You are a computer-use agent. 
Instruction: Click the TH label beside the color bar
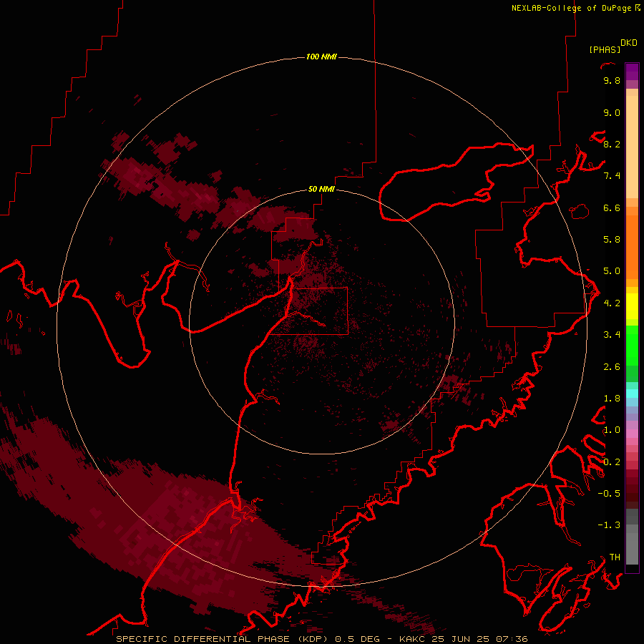click(615, 557)
